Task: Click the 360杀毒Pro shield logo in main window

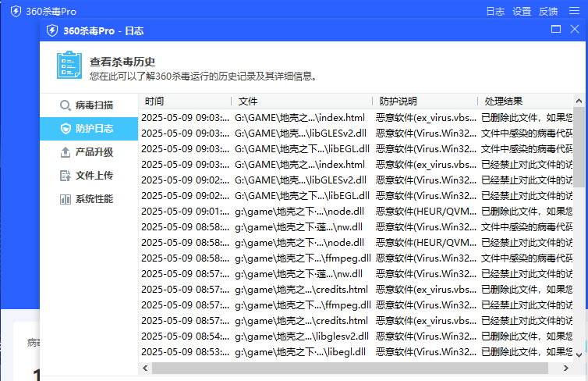Action: [16, 11]
